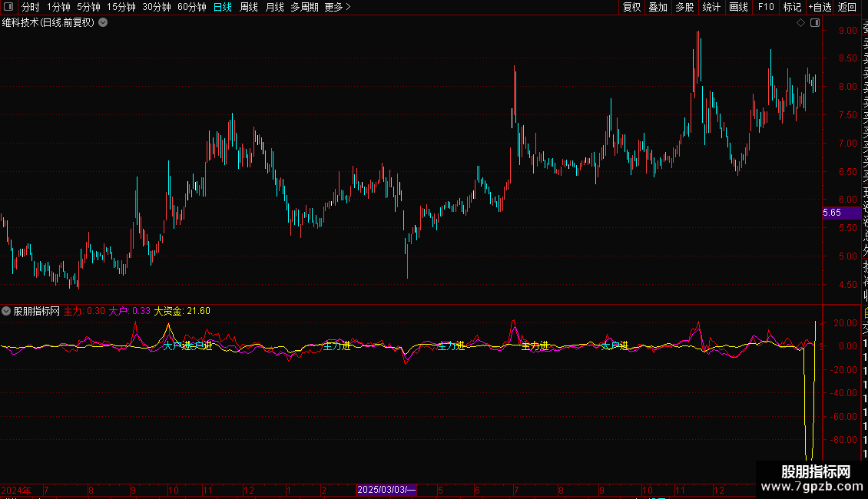Click the 标记 mark button
Image resolution: width=868 pixels, height=499 pixels.
(792, 7)
